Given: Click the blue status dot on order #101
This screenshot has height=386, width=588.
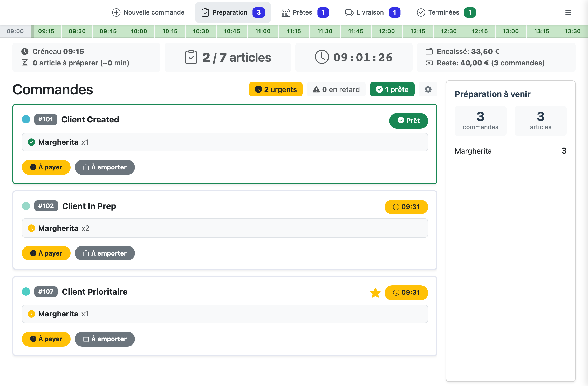Looking at the screenshot, I should click(26, 119).
